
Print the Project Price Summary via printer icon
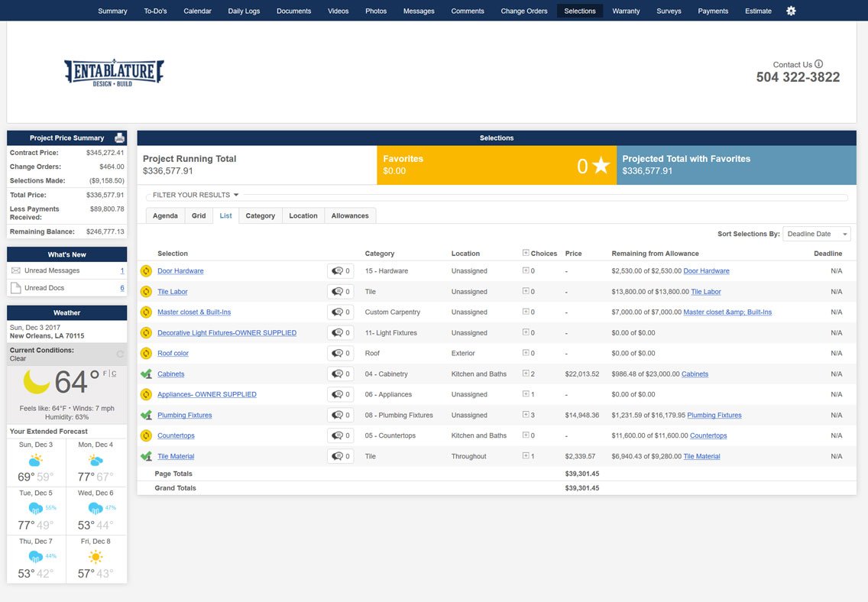coord(119,138)
